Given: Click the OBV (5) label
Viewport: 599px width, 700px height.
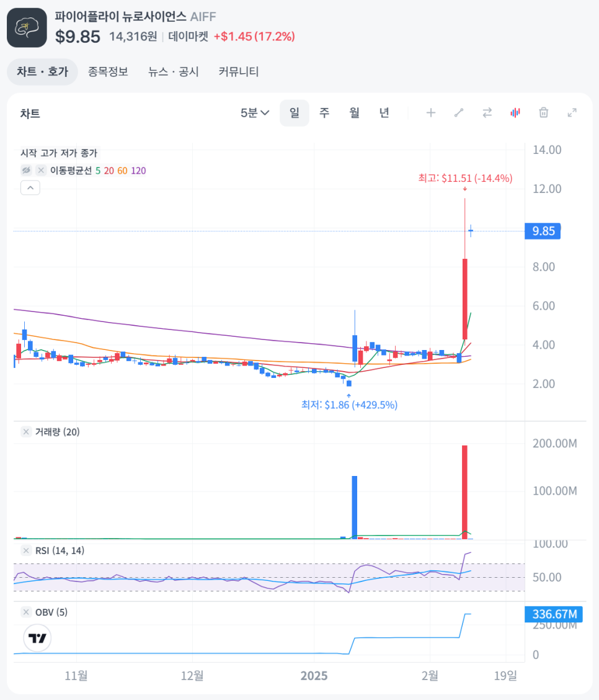Looking at the screenshot, I should coord(51,612).
